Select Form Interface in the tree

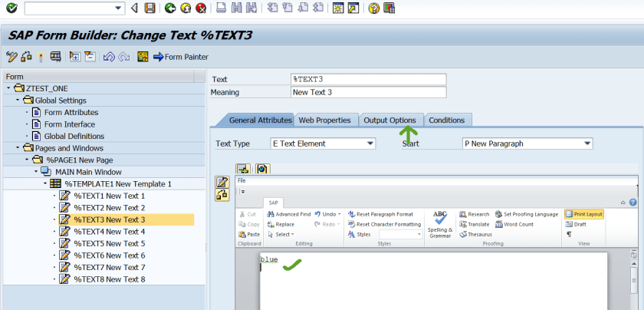pos(70,124)
